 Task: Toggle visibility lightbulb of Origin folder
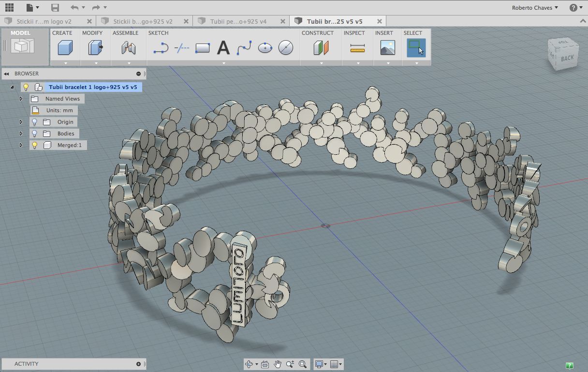pos(34,122)
